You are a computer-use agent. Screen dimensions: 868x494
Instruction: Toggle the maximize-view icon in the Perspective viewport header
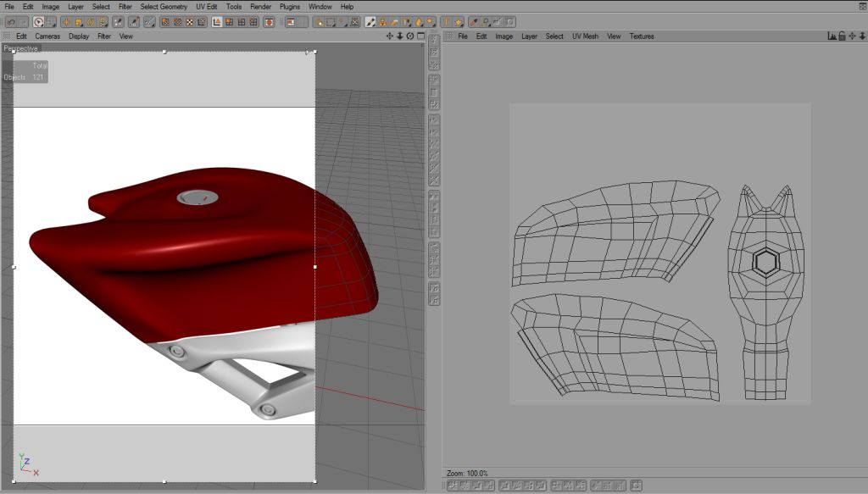pyautogui.click(x=420, y=36)
